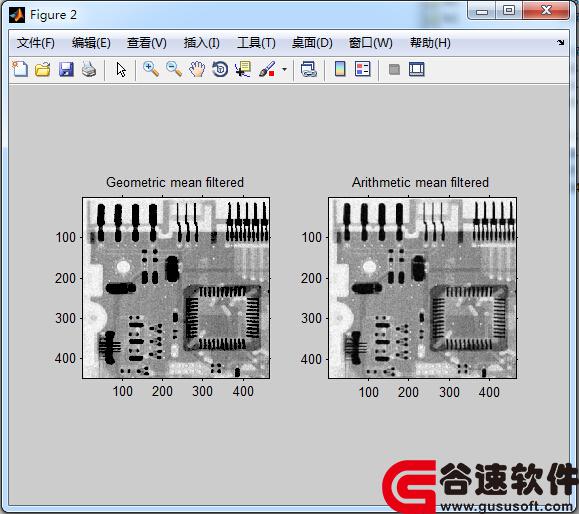Open the 查看(V) menu
This screenshot has height=514, width=579.
pos(147,43)
